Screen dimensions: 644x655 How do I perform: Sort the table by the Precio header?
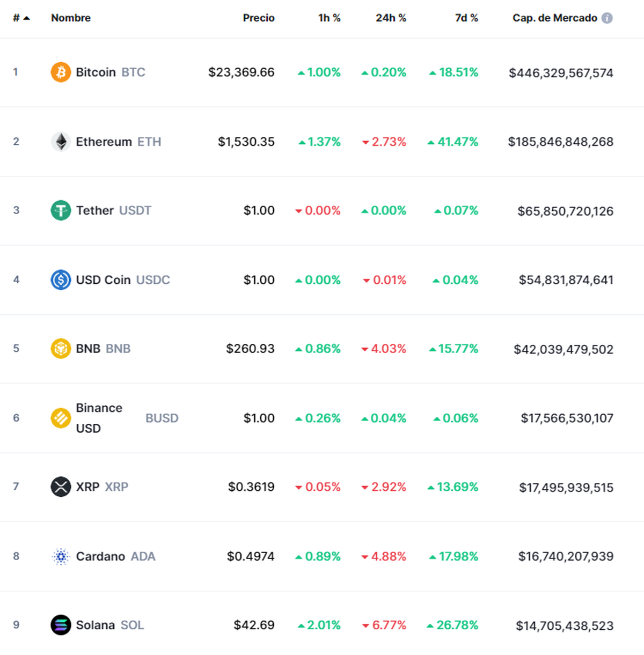point(259,18)
